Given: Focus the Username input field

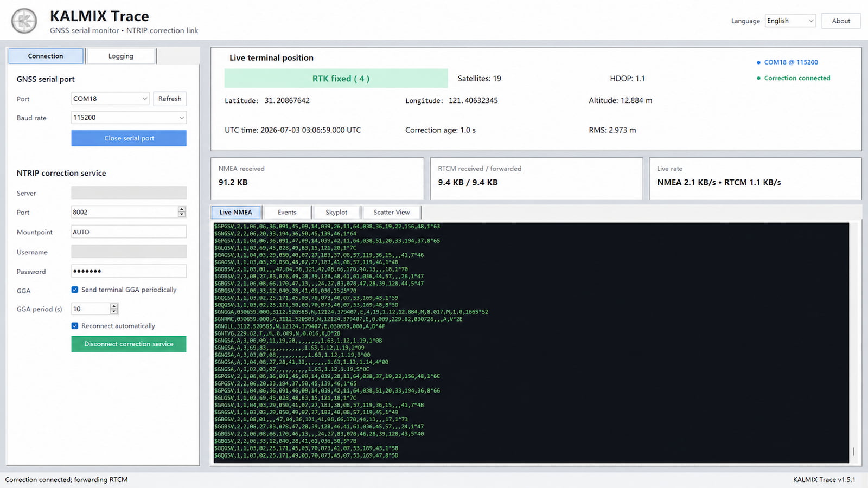Looking at the screenshot, I should pos(129,252).
